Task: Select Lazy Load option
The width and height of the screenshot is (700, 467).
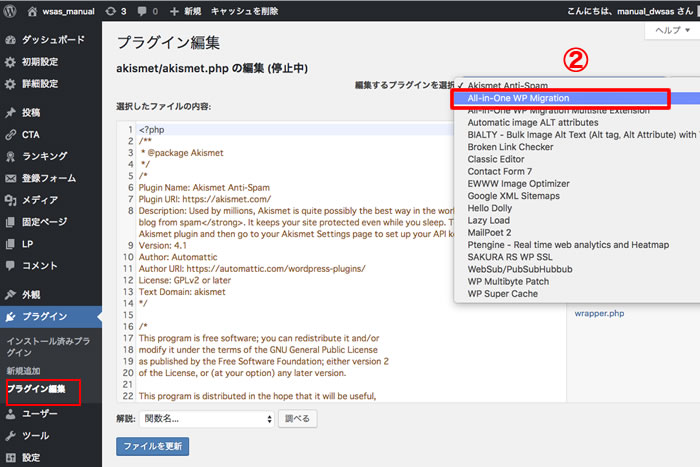Action: [x=577, y=220]
